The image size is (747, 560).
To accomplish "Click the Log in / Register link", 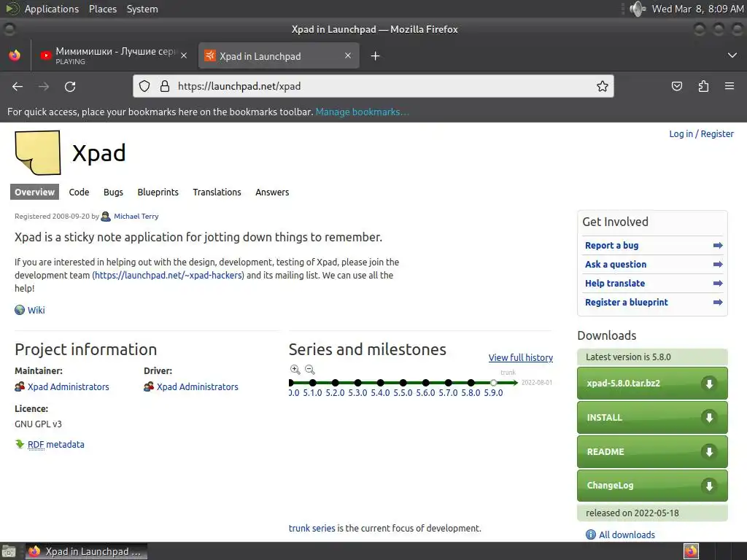I will pos(701,134).
